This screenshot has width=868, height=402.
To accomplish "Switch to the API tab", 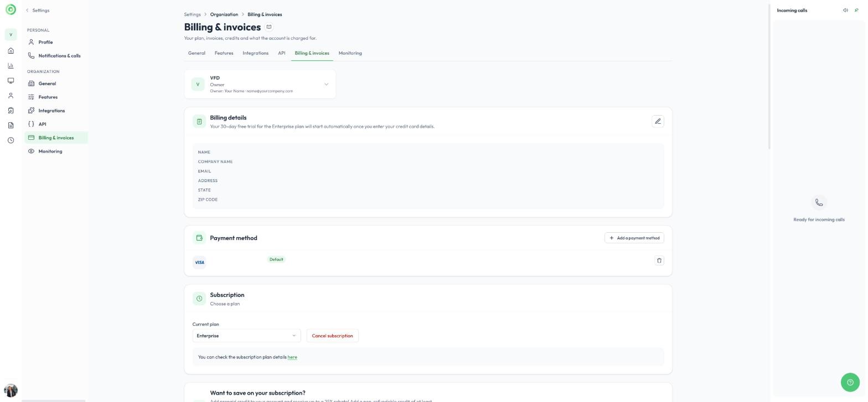I will tap(282, 53).
